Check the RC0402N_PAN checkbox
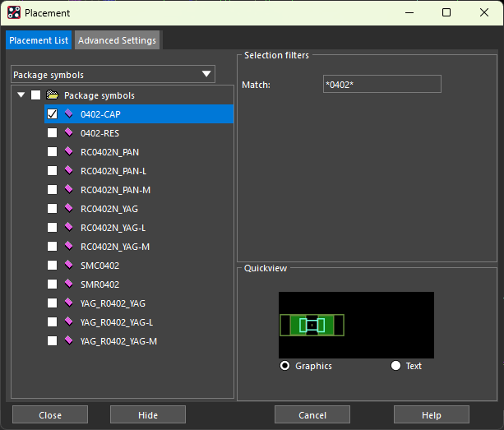Image resolution: width=504 pixels, height=430 pixels. 52,151
